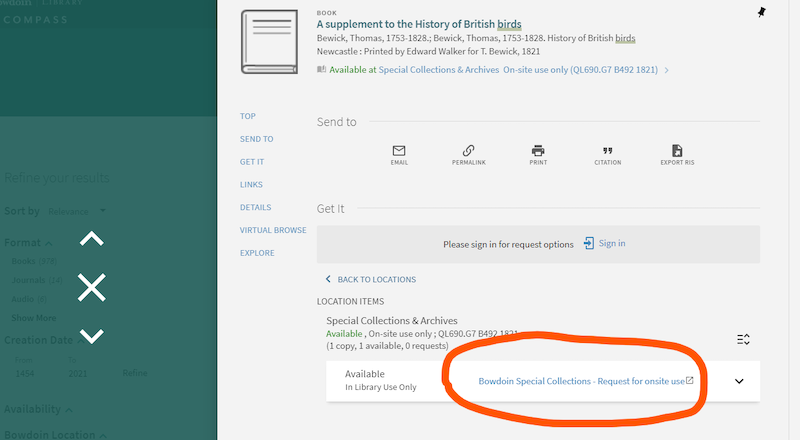The height and width of the screenshot is (440, 800).
Task: Click the book cover thumbnail
Action: click(x=269, y=42)
